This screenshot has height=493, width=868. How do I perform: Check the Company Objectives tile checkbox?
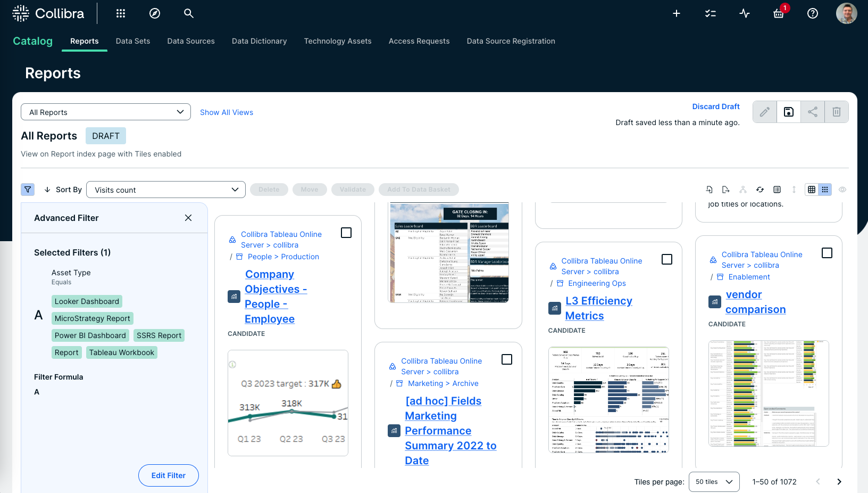(346, 233)
